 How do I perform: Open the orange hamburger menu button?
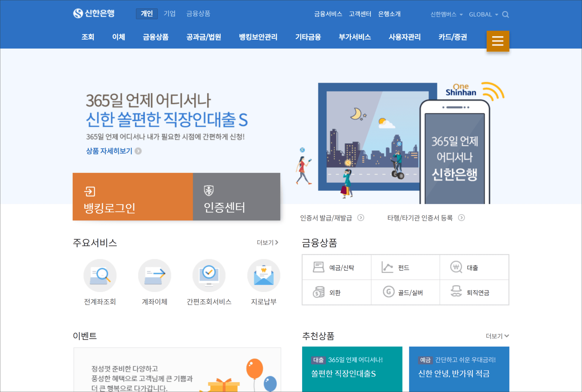point(498,41)
